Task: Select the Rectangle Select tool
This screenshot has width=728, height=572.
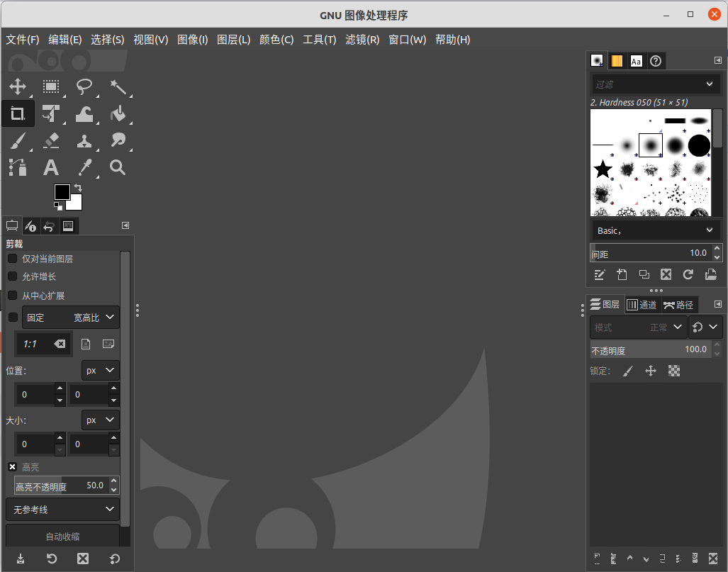Action: point(51,86)
